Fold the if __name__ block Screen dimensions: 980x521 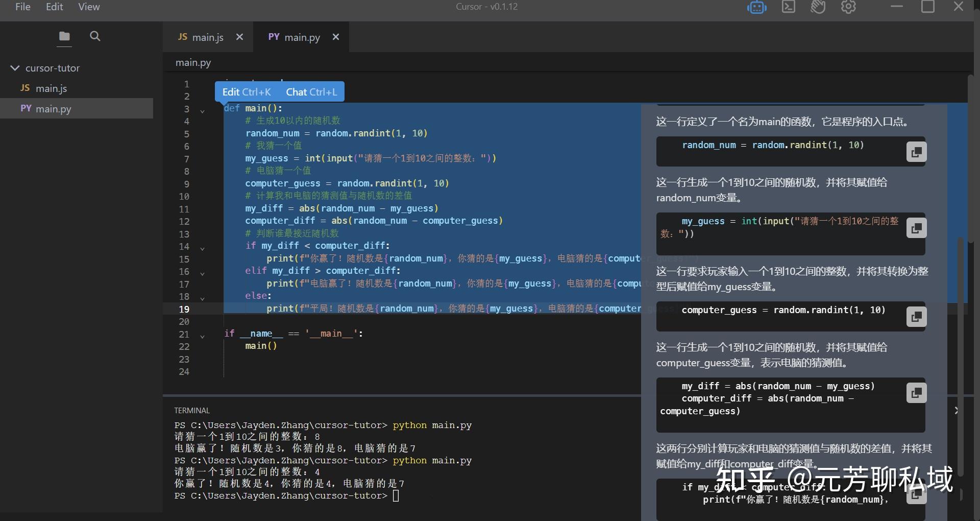click(203, 336)
